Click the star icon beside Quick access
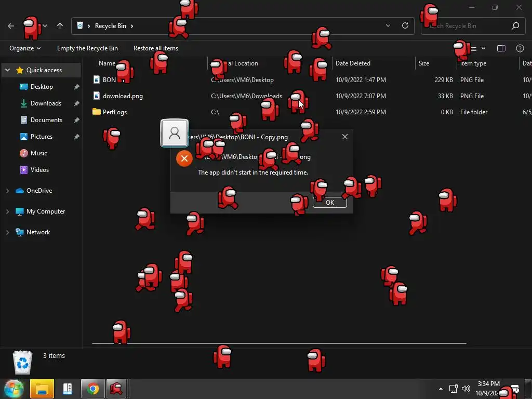The width and height of the screenshot is (532, 399). [x=20, y=70]
